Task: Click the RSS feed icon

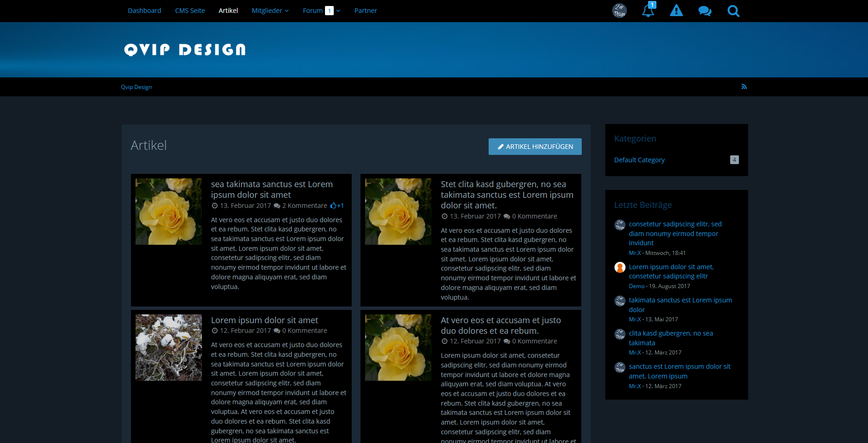Action: coord(744,87)
